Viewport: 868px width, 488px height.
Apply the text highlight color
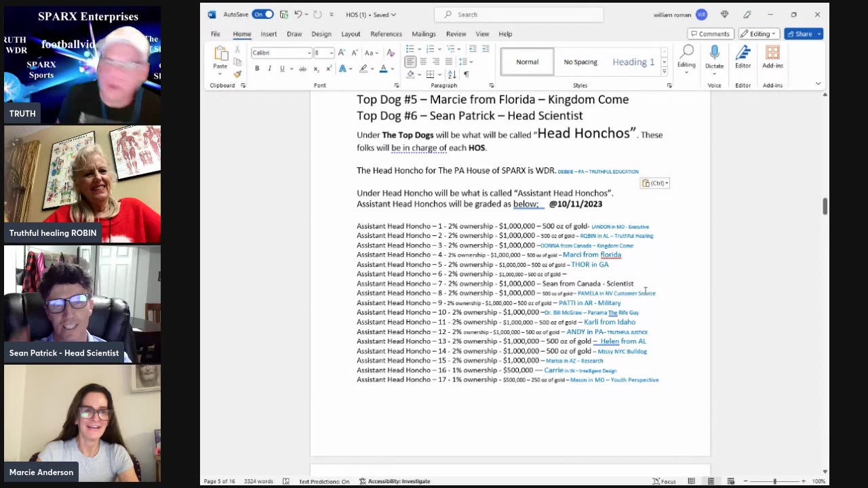click(363, 68)
